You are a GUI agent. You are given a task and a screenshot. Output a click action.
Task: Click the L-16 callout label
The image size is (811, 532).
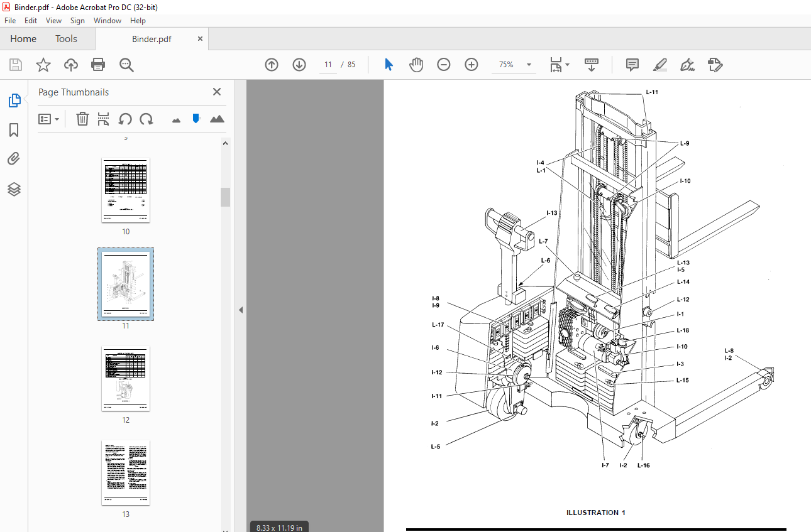643,465
